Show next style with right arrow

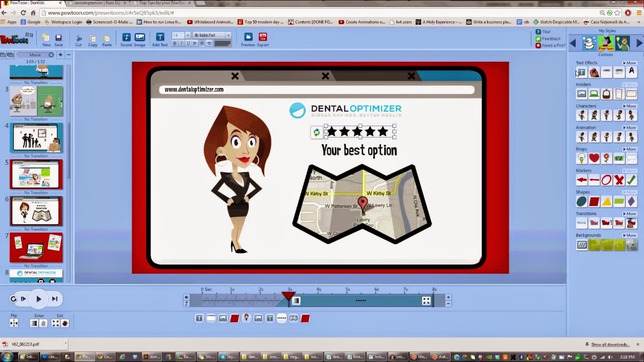[x=639, y=44]
